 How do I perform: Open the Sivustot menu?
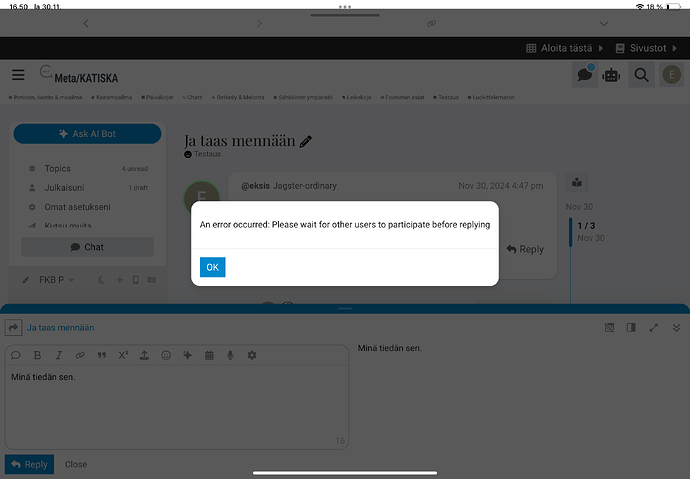tap(646, 48)
